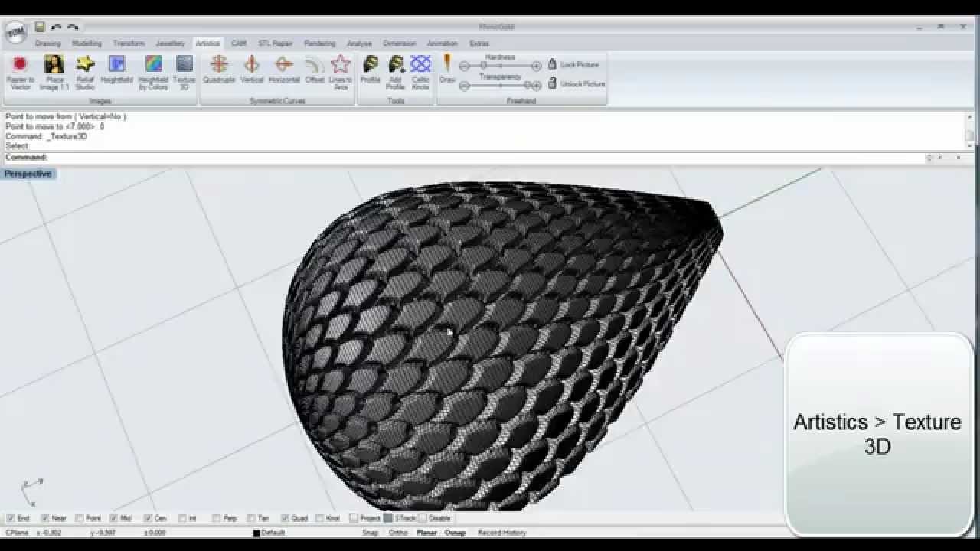Pick the Offset curve tool
The height and width of the screenshot is (551, 980).
click(315, 70)
